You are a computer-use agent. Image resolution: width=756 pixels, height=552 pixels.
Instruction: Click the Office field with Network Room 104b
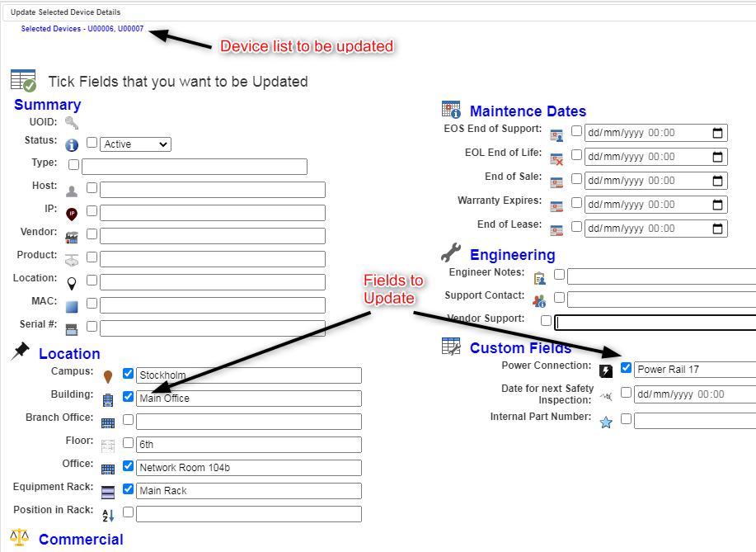point(249,468)
